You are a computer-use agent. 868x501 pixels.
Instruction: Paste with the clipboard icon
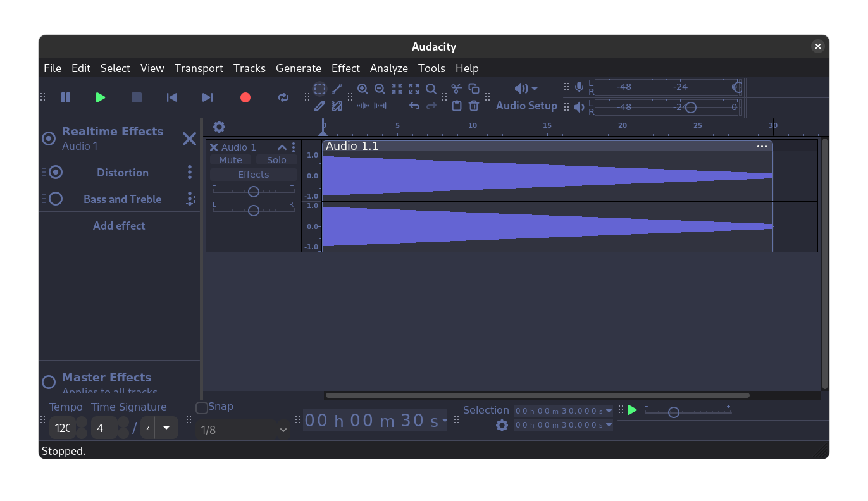point(457,106)
